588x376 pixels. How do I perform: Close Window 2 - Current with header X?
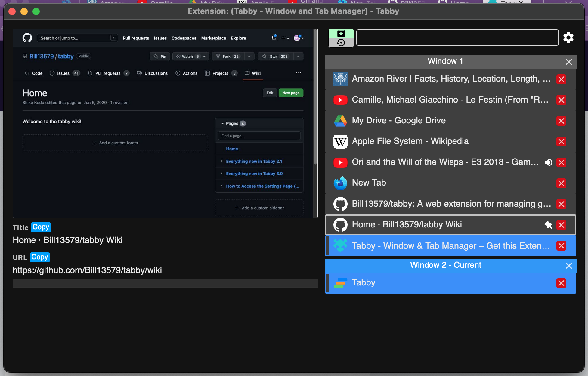pos(568,266)
